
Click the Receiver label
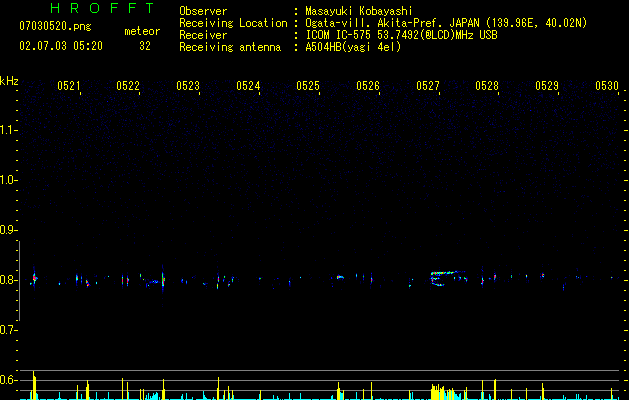point(203,35)
